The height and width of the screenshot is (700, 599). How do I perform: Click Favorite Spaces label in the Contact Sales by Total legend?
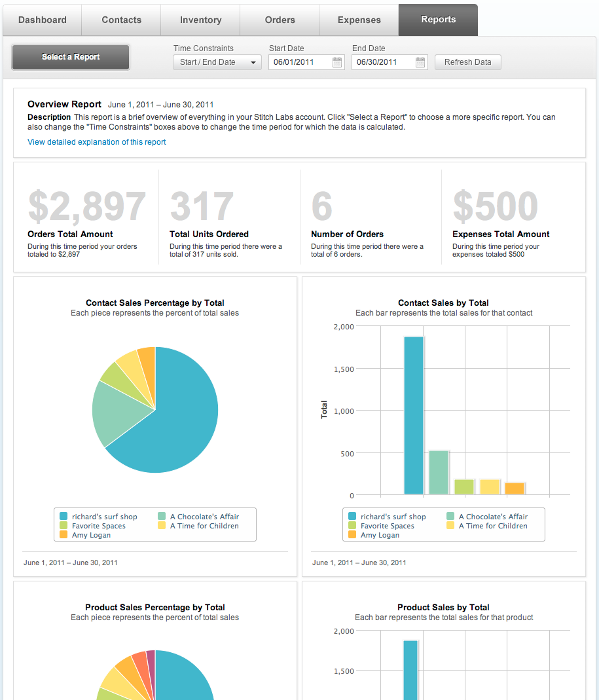pos(388,526)
